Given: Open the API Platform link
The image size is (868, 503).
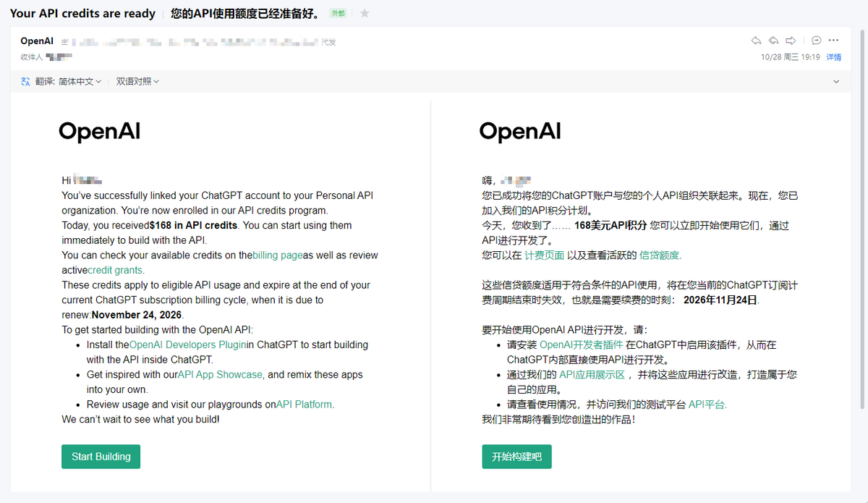Looking at the screenshot, I should 305,405.
